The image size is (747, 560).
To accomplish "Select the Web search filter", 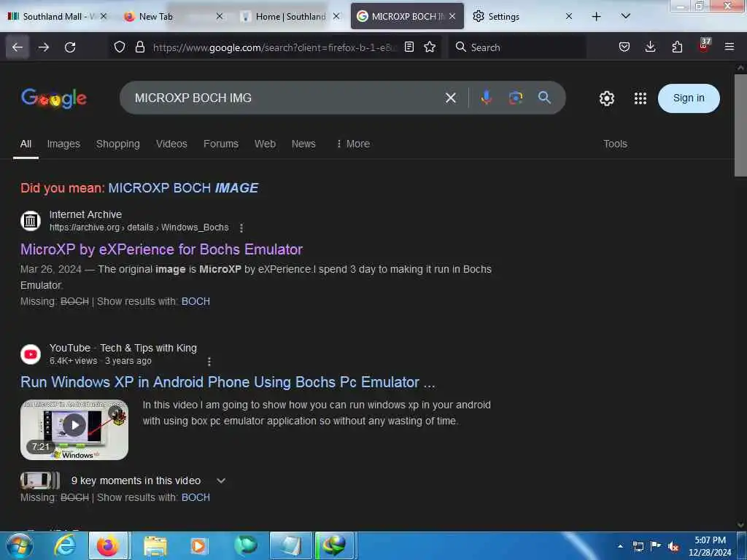I will click(265, 144).
